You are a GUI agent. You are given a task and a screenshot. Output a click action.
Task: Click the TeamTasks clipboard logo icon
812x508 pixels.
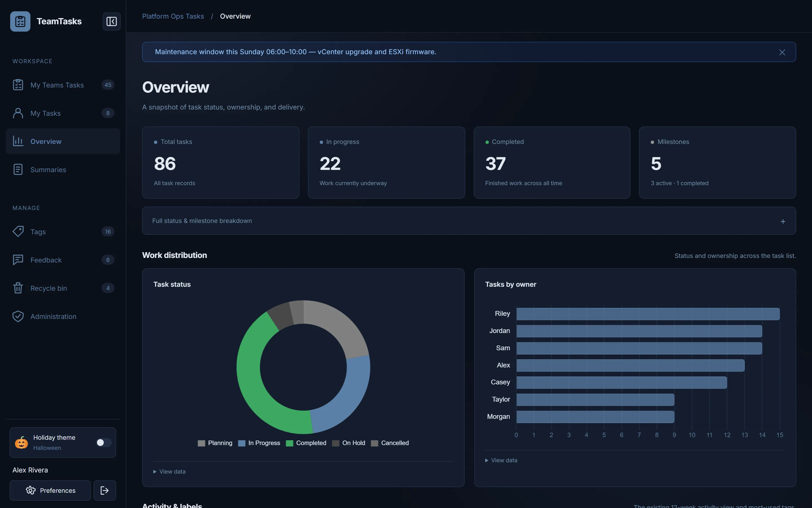click(x=20, y=21)
